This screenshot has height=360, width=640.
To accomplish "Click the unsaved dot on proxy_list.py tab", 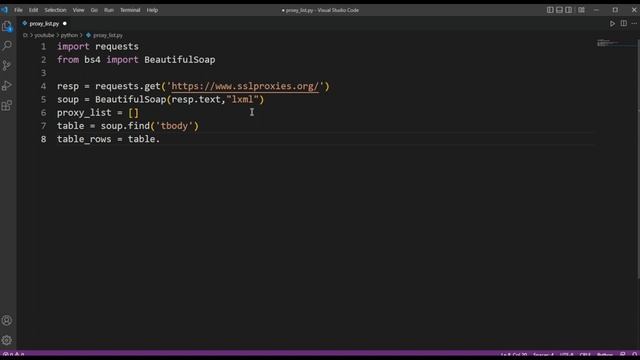I will 64,24.
